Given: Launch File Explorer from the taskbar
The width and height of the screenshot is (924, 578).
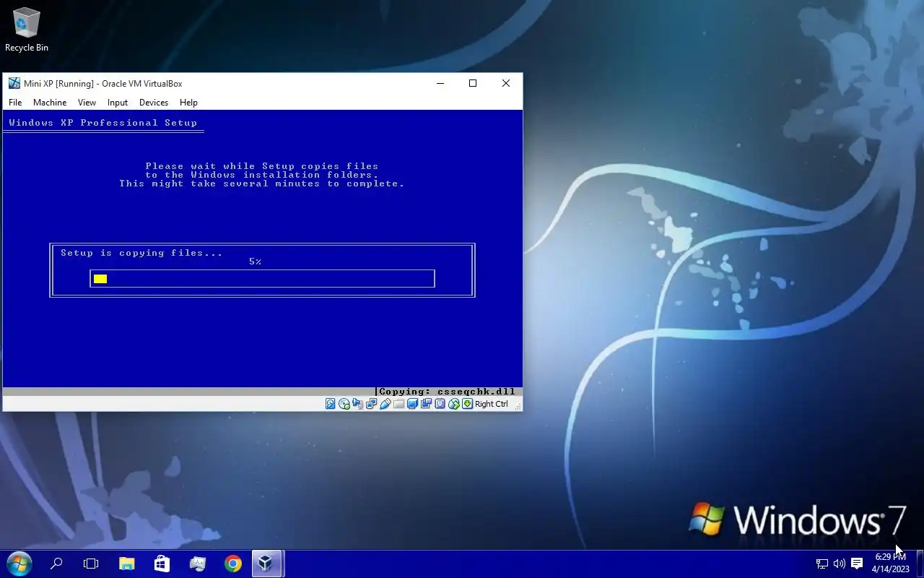Looking at the screenshot, I should pyautogui.click(x=126, y=564).
